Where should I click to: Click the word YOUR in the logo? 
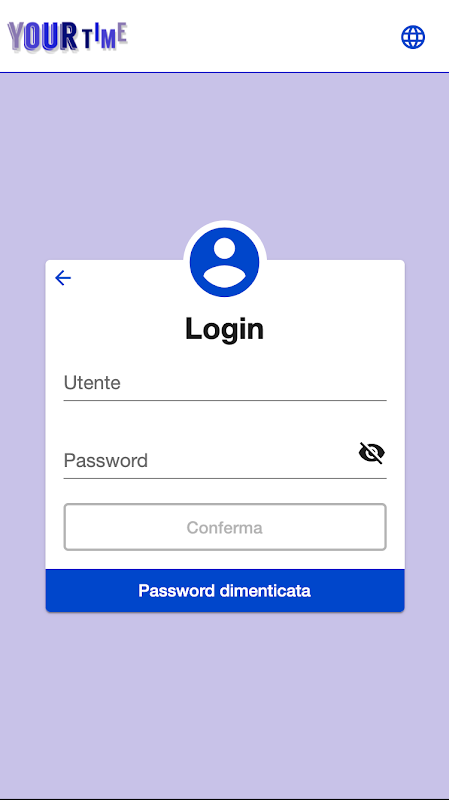pos(42,37)
